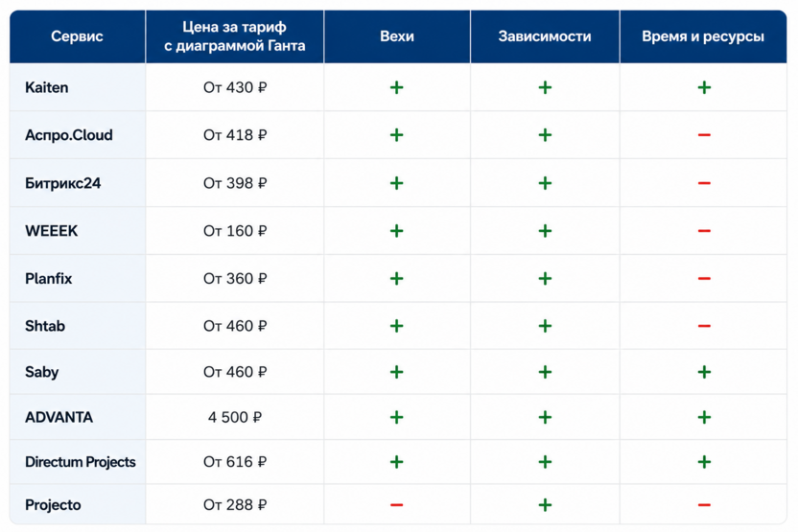Click the ADVANTA plus under Вехи

point(396,417)
